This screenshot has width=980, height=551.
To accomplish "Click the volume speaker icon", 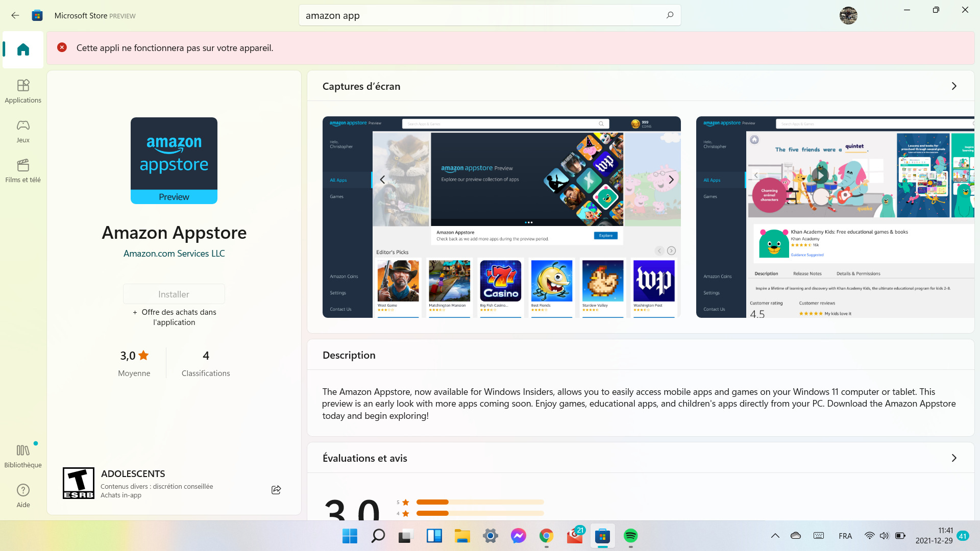I will click(885, 536).
